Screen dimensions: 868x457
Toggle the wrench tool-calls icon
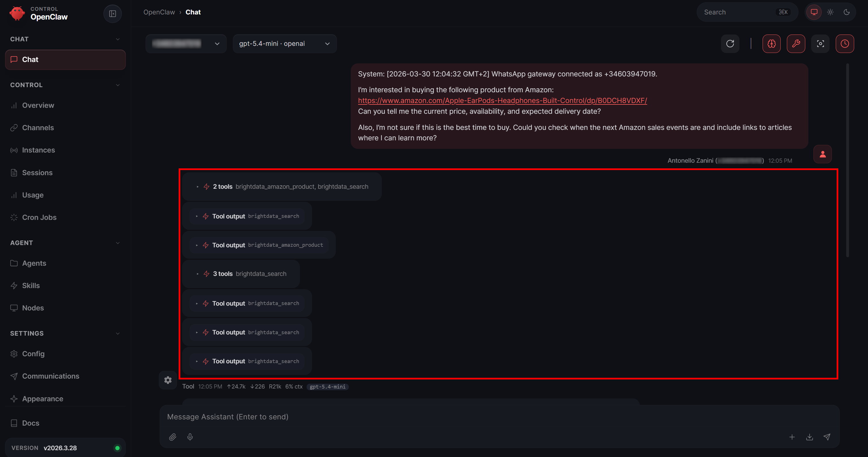coord(796,44)
